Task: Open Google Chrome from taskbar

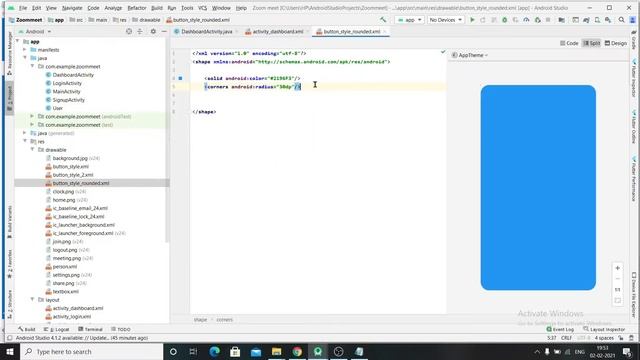Action: (297, 351)
